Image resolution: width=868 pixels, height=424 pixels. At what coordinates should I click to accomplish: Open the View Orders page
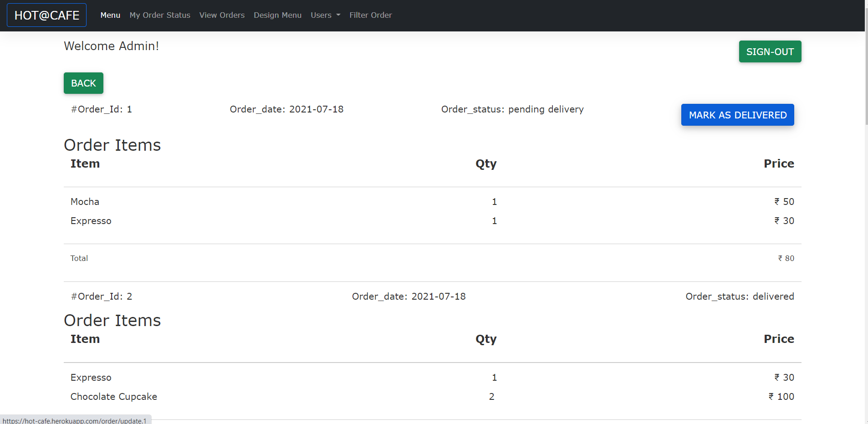pos(222,15)
